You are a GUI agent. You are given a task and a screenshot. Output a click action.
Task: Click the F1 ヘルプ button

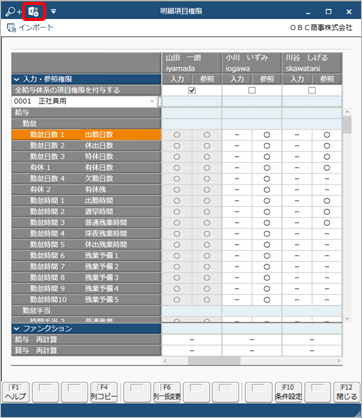16,392
